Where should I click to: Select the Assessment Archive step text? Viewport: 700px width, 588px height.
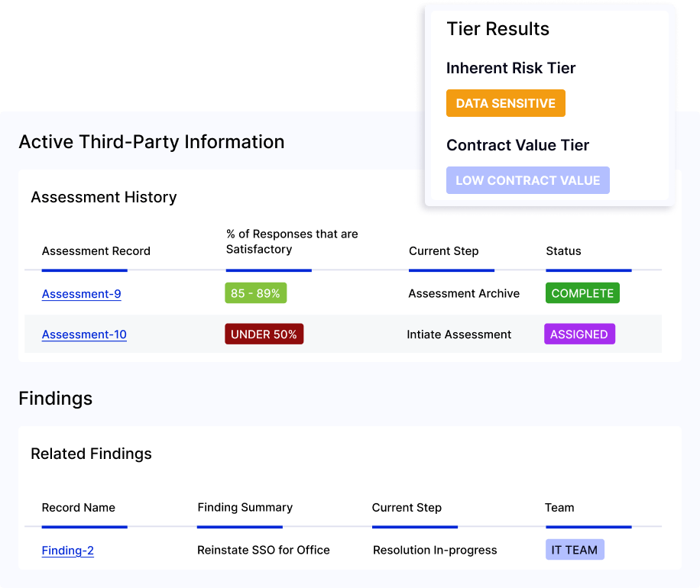(x=464, y=293)
